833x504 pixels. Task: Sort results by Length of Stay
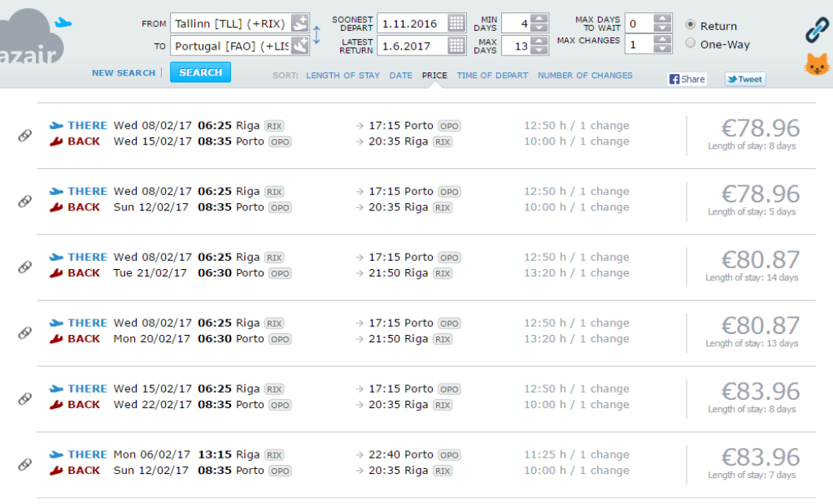tap(343, 76)
